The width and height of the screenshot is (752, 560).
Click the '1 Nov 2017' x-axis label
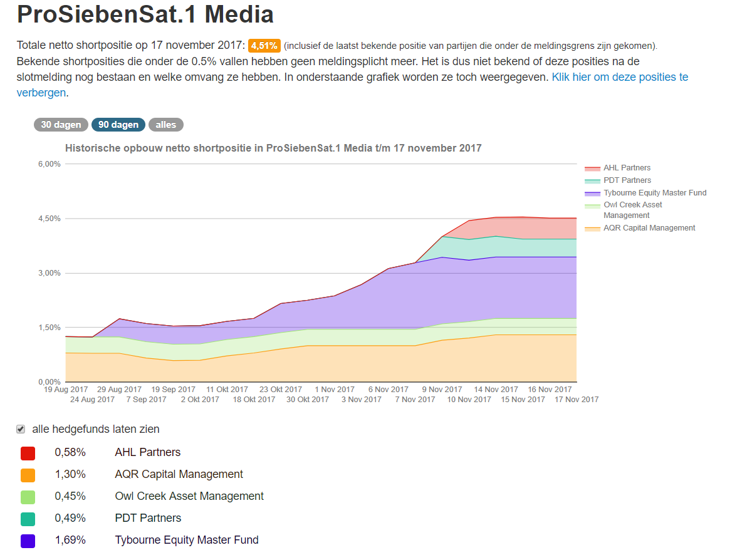[335, 390]
